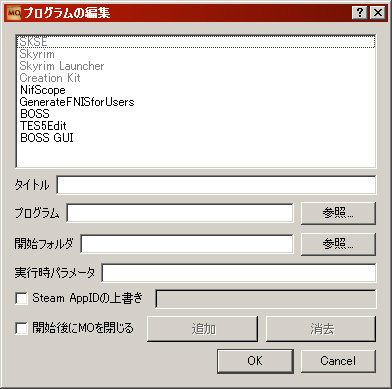Screen dimensions: 392x389
Task: Select Skyrim Launcher in the list
Action: [196, 66]
